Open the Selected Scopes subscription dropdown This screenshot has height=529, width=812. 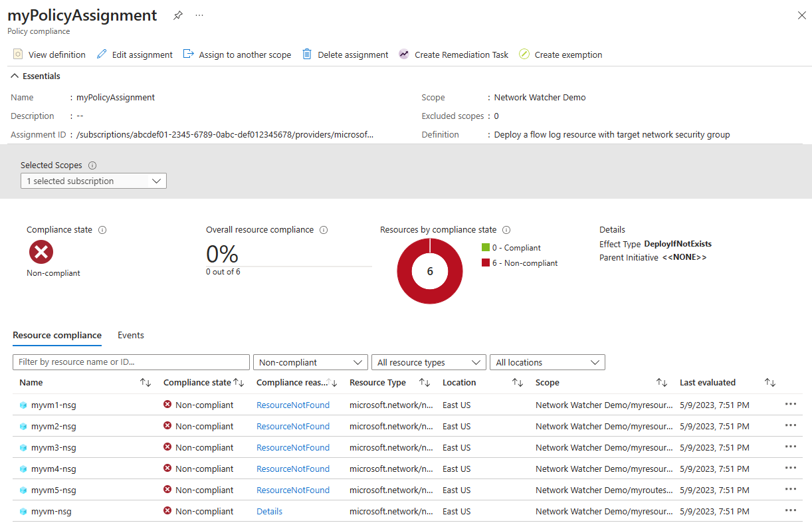(x=93, y=181)
